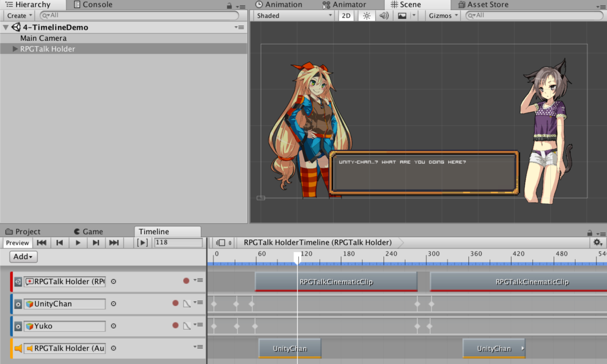Open the Create dropdown in Hierarchy
Viewport: 607px width, 364px height.
click(x=19, y=15)
